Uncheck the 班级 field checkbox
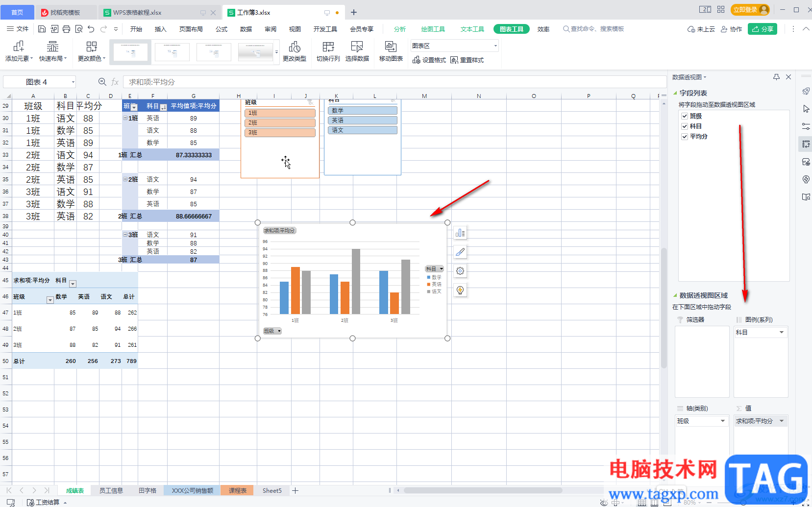The width and height of the screenshot is (812, 507). pyautogui.click(x=685, y=116)
